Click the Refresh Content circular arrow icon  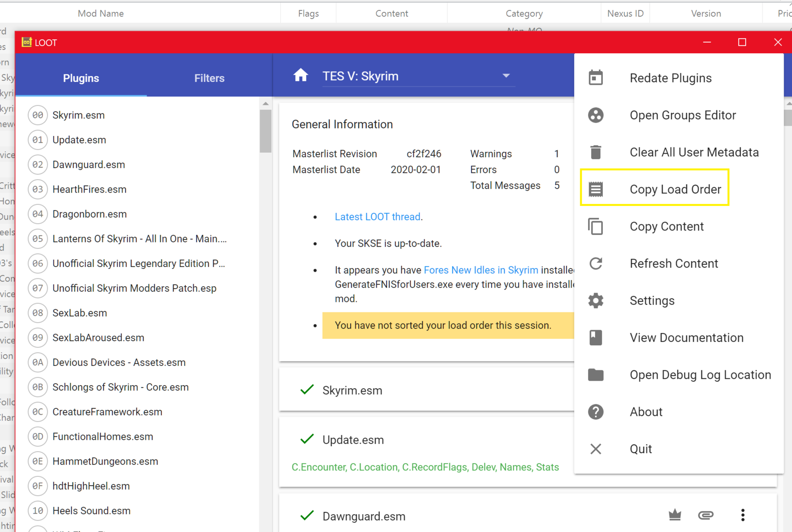[595, 264]
